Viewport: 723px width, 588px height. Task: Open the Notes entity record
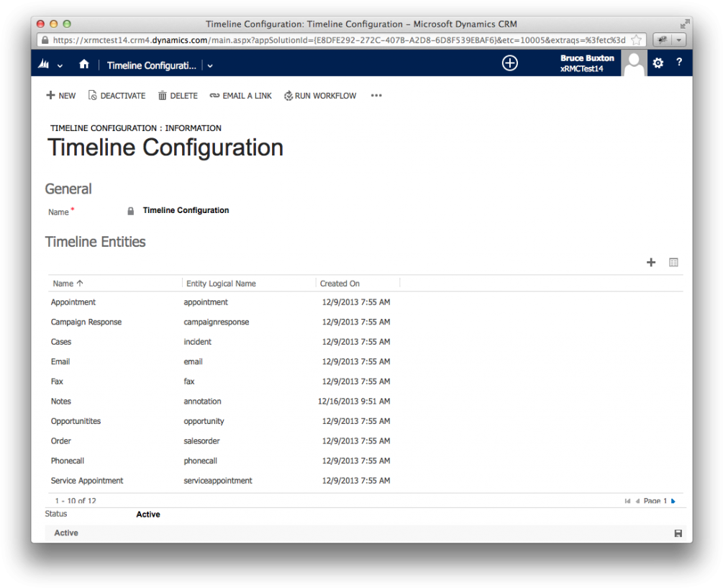tap(60, 401)
